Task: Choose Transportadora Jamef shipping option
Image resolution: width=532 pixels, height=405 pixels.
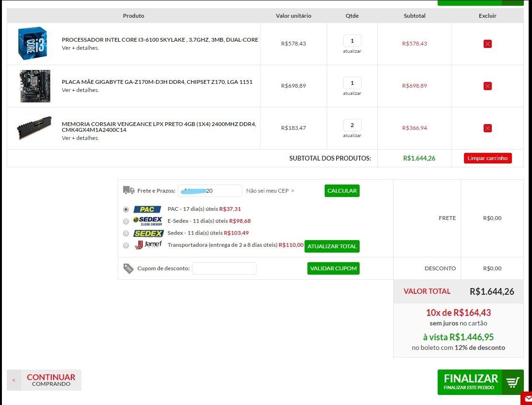Action: point(126,245)
